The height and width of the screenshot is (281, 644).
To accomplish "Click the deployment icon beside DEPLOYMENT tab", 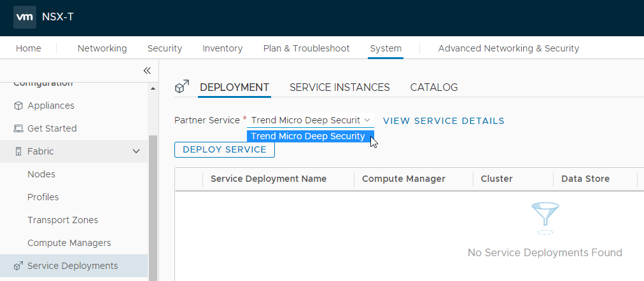I will coord(182,87).
